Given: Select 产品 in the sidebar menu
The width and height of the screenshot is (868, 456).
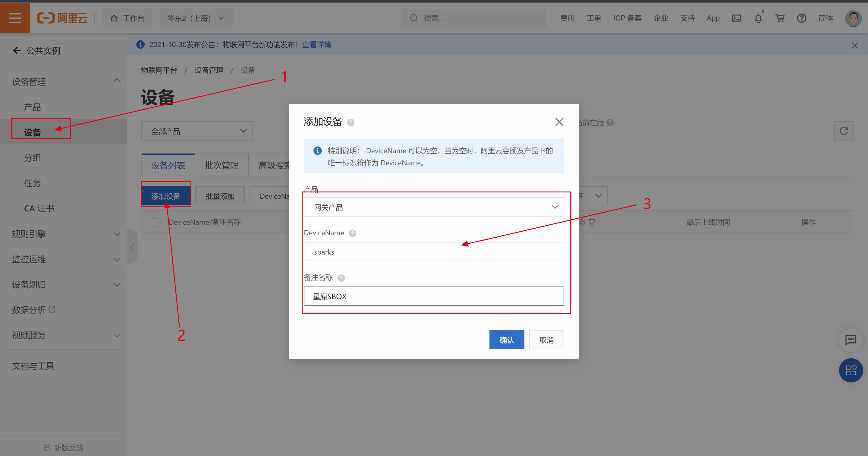Looking at the screenshot, I should (x=32, y=107).
